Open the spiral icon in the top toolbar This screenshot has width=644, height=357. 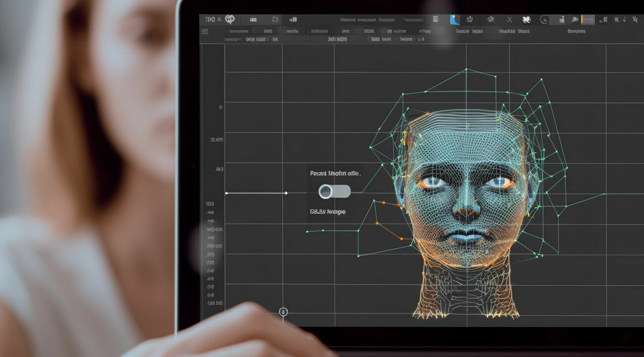[544, 20]
